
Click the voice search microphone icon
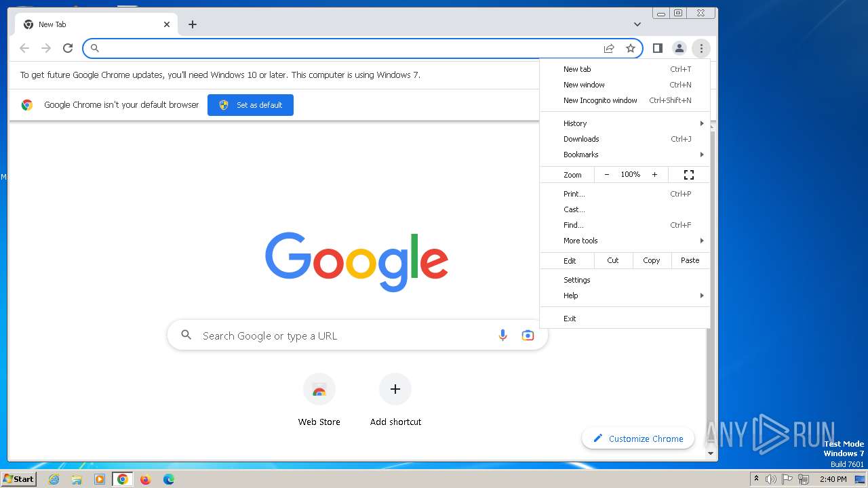pos(502,335)
